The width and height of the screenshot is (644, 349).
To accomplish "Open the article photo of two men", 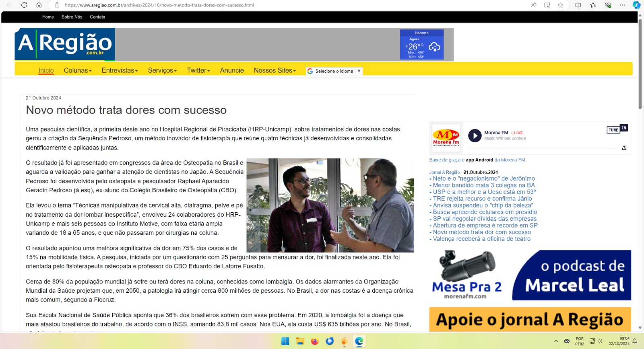I will (x=330, y=205).
